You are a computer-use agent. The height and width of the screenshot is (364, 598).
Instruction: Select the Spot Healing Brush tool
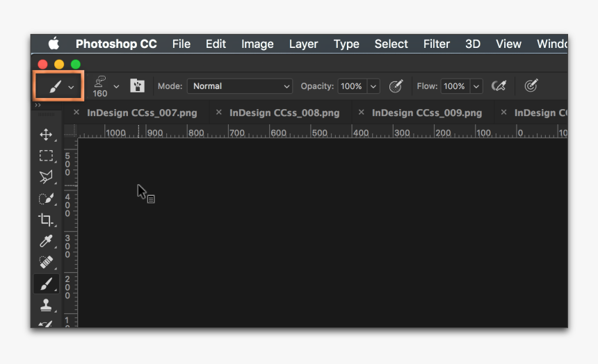(x=46, y=262)
